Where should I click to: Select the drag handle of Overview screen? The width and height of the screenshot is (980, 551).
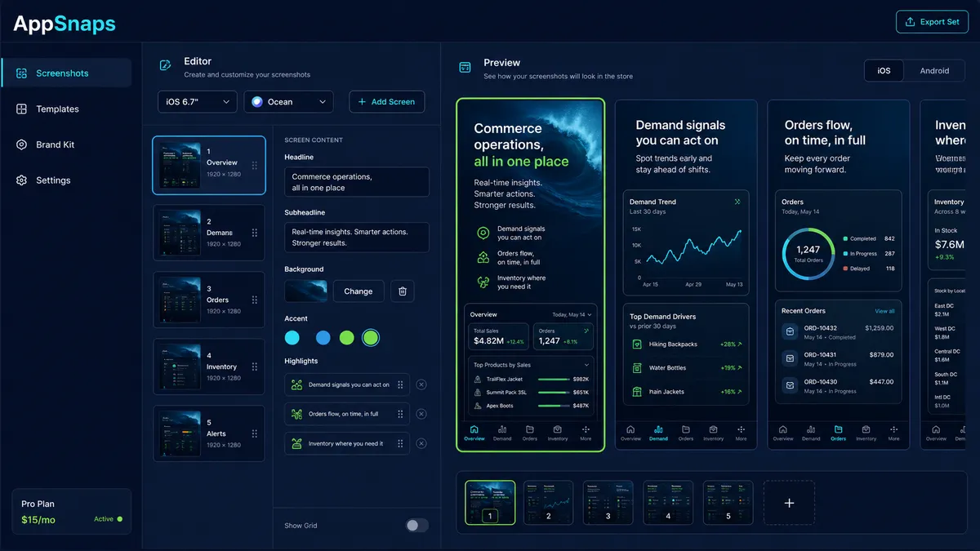[254, 165]
